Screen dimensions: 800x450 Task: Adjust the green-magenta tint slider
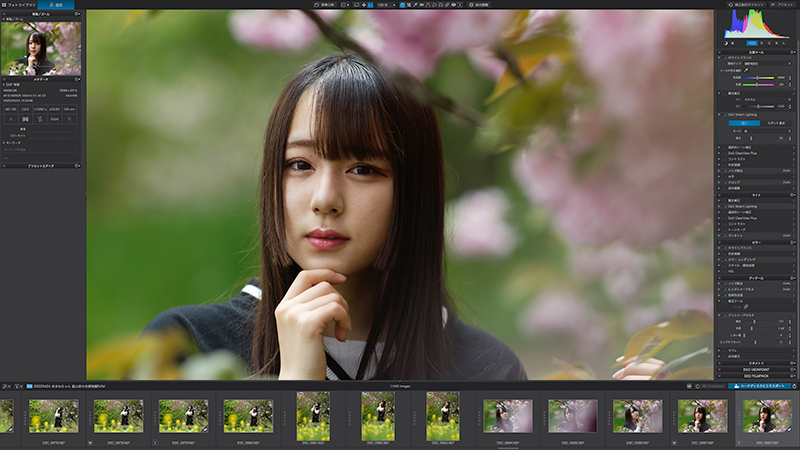tap(758, 85)
